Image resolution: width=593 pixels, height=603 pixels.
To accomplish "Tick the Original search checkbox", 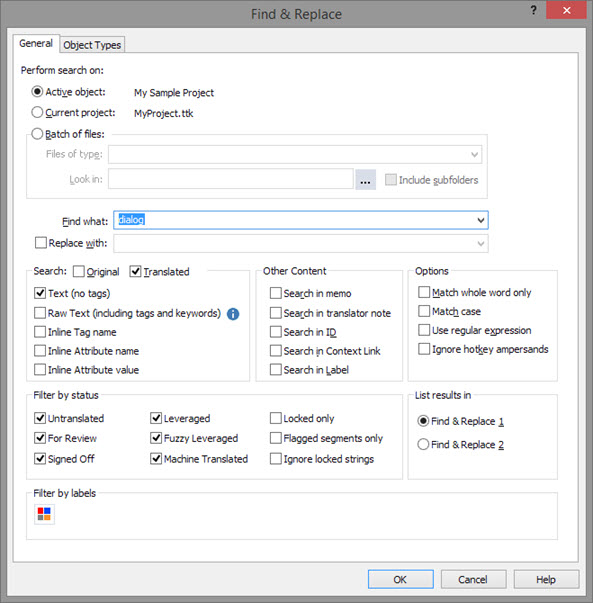I will click(x=78, y=272).
